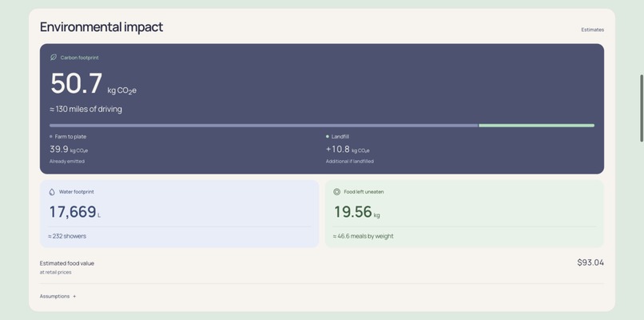Click the 'at retail prices' caption
644x320 pixels.
point(55,272)
